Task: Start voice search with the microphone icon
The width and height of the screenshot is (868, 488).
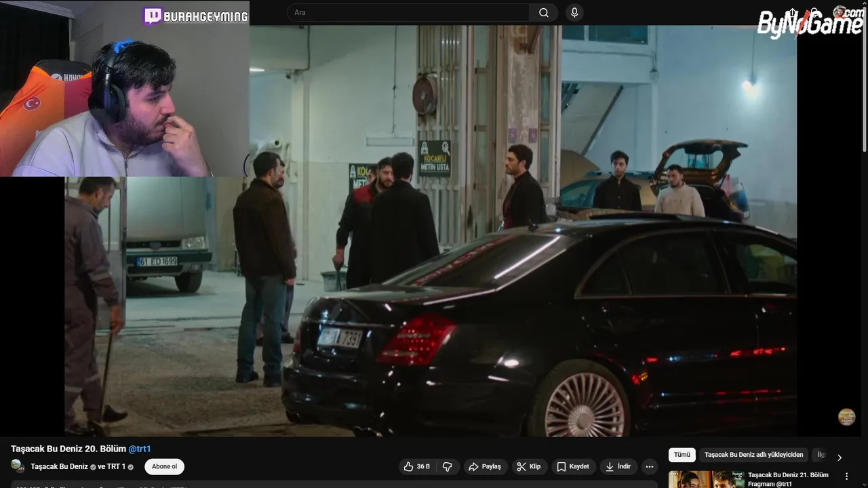Action: 574,13
